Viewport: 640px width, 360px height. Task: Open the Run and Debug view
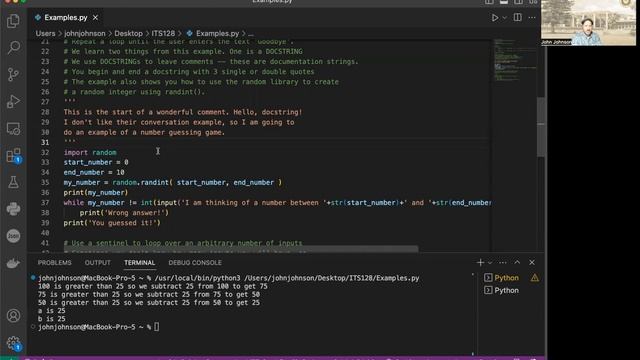tap(13, 101)
